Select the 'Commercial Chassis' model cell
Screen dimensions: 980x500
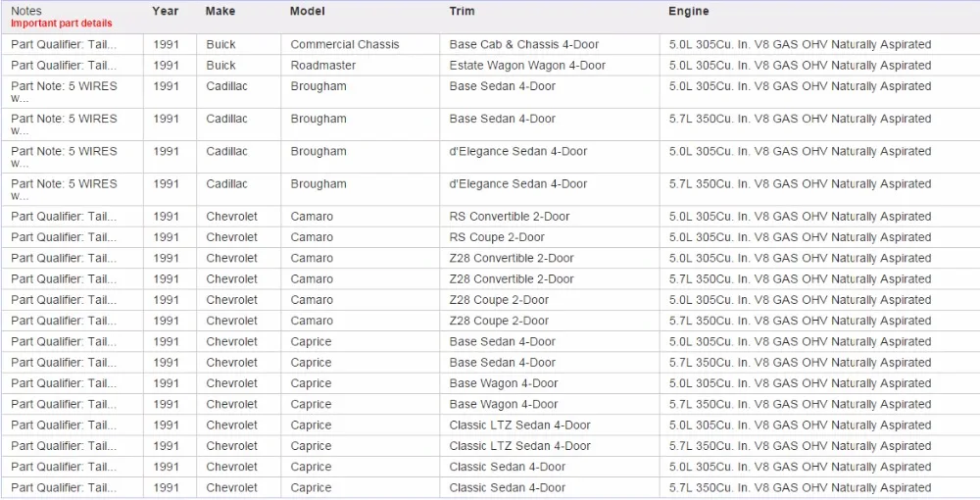point(344,44)
